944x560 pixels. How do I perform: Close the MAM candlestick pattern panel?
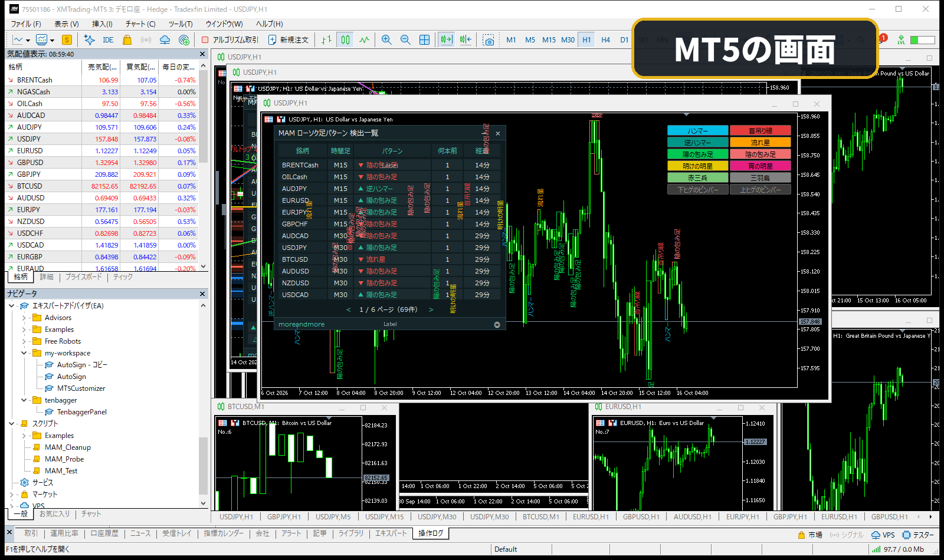[498, 133]
